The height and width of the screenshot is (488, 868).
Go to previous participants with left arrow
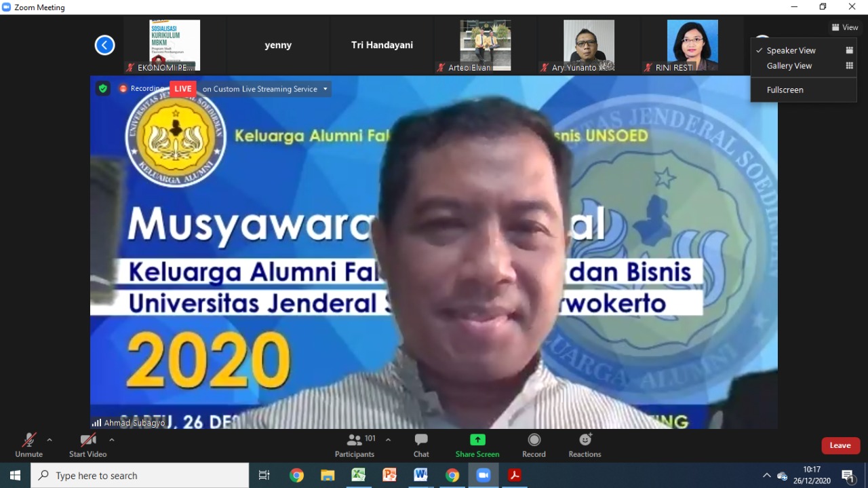click(104, 45)
